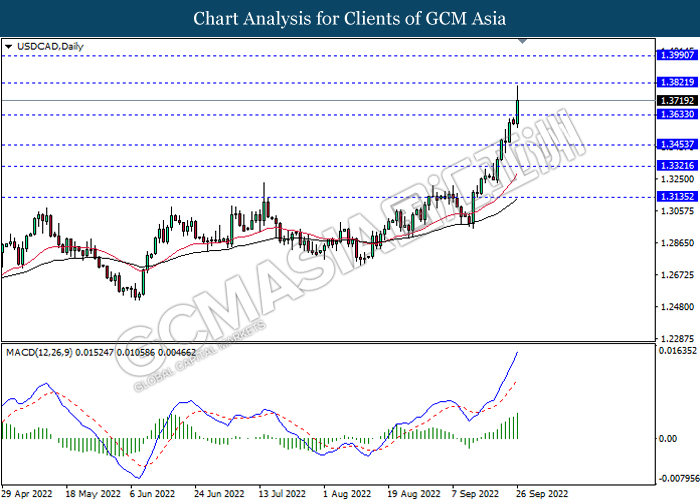This screenshot has height=500, width=700.
Task: Click the MACD scale value -0.007956
Action: tap(679, 479)
